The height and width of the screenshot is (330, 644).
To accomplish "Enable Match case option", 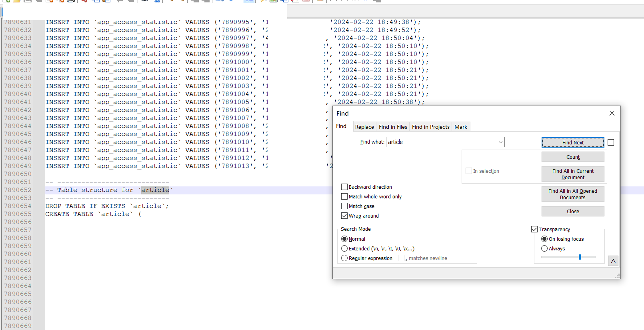I will pyautogui.click(x=344, y=206).
